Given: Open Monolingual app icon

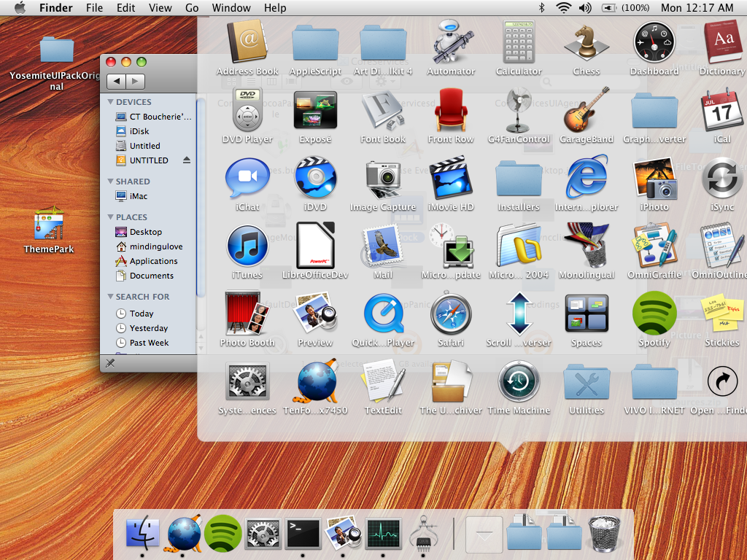Looking at the screenshot, I should click(587, 245).
